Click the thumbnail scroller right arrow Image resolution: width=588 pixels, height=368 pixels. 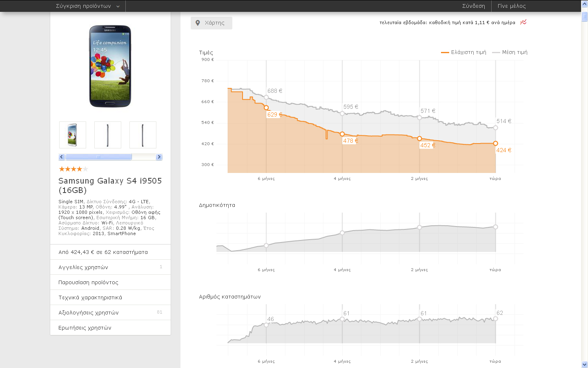[x=159, y=157]
